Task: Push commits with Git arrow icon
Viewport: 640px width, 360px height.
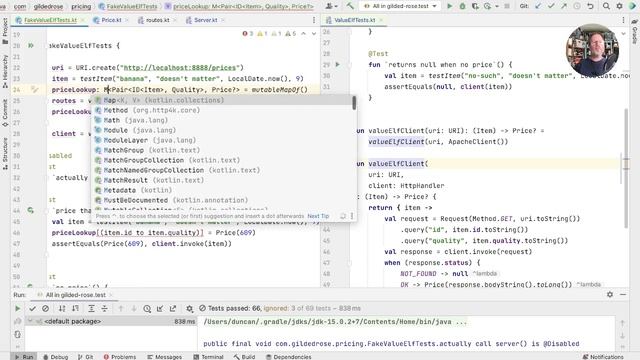Action: click(x=564, y=6)
